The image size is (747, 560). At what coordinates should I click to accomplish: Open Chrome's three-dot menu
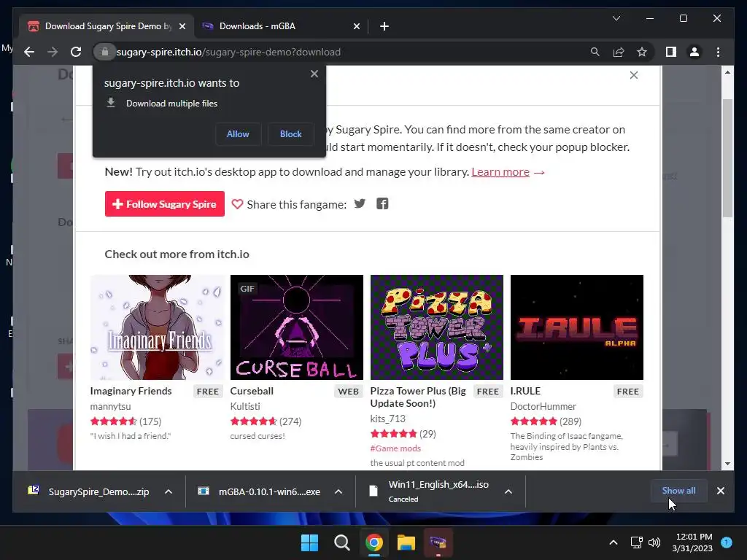point(718,52)
